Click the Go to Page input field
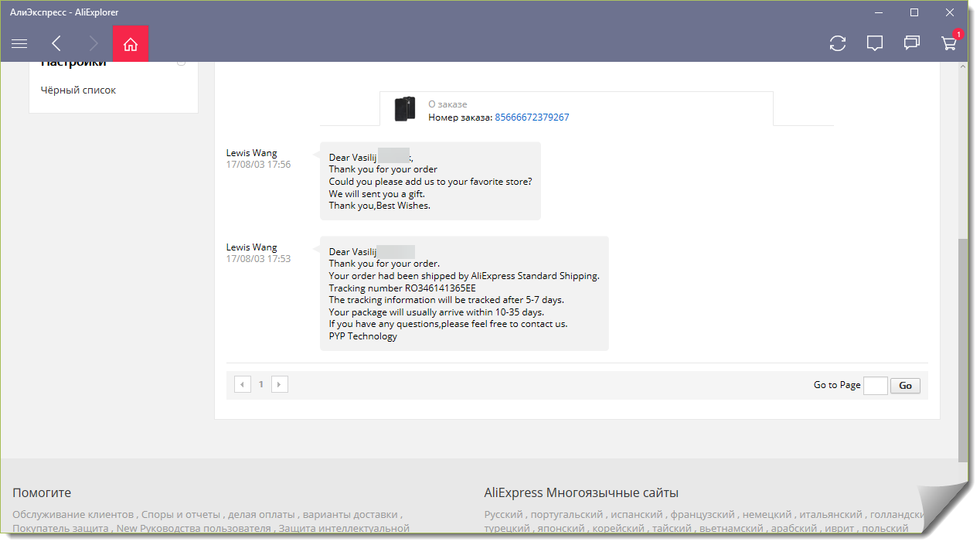980x545 pixels. (875, 386)
